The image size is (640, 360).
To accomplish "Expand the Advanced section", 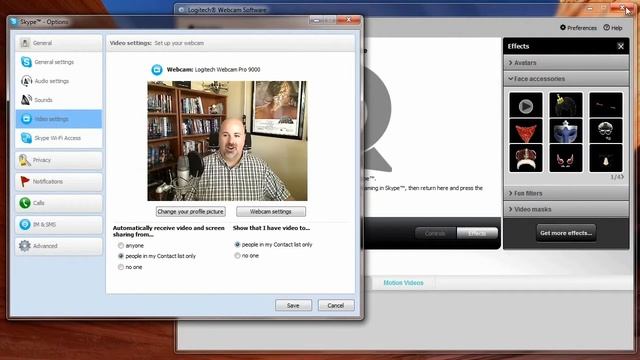I will [59, 246].
